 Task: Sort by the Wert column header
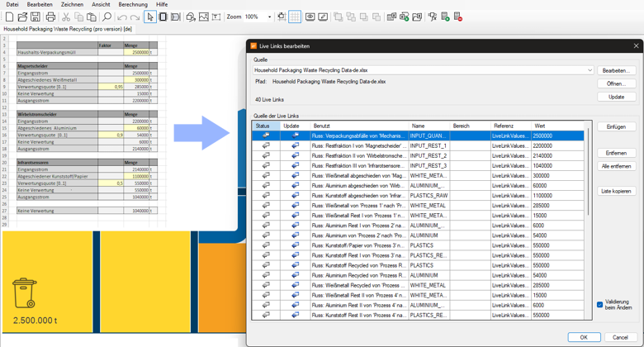click(557, 126)
